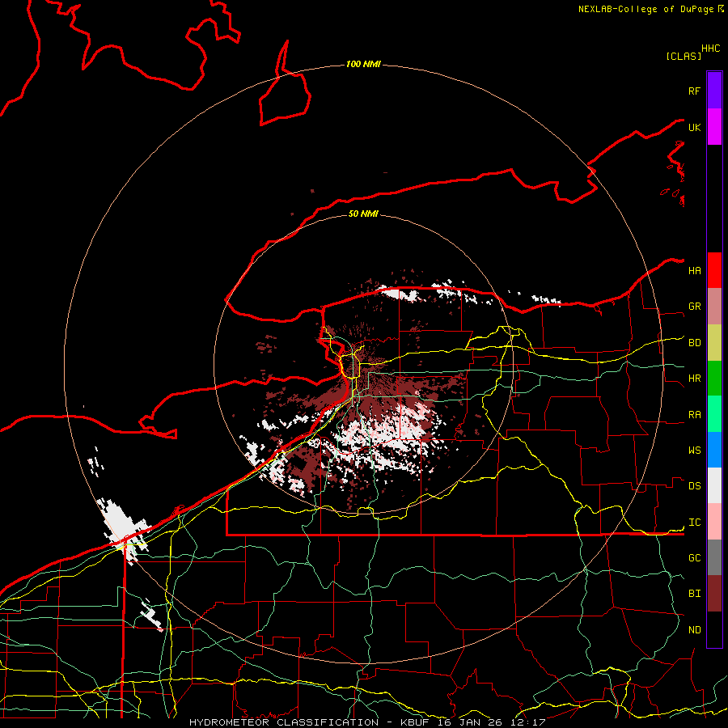The height and width of the screenshot is (728, 728).
Task: Click the RF legend label
Action: point(694,91)
